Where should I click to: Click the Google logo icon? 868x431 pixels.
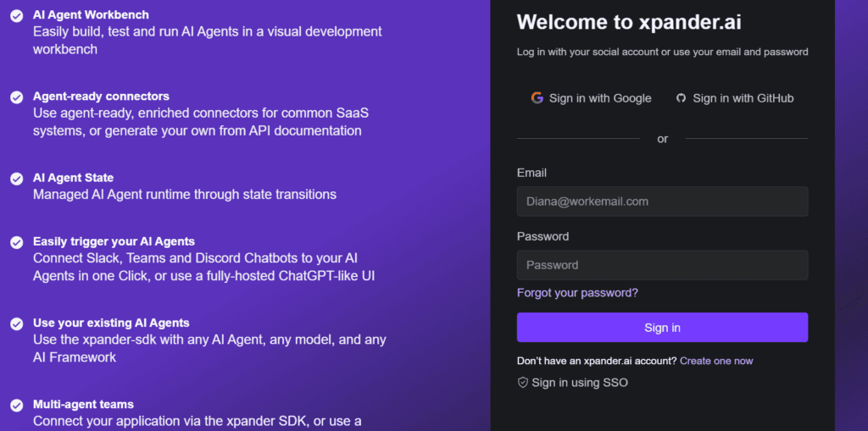pyautogui.click(x=537, y=98)
